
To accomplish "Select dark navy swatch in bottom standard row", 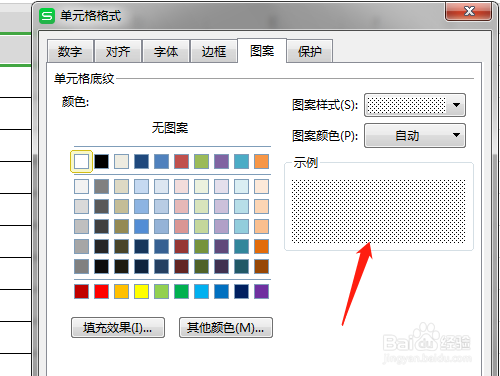I will (x=241, y=291).
